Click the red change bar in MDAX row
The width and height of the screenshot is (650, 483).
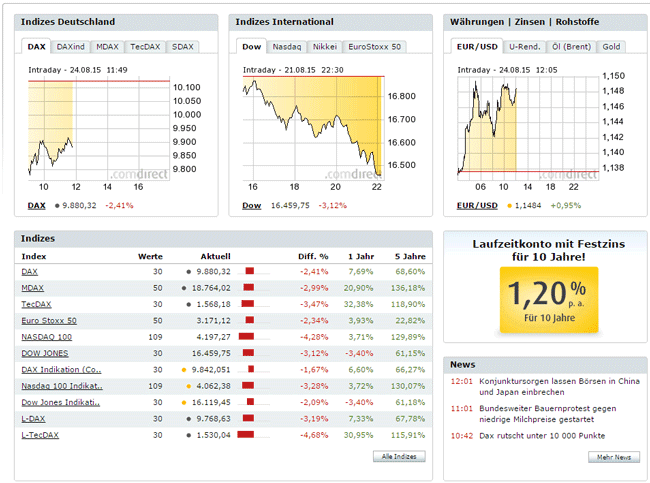pyautogui.click(x=249, y=287)
